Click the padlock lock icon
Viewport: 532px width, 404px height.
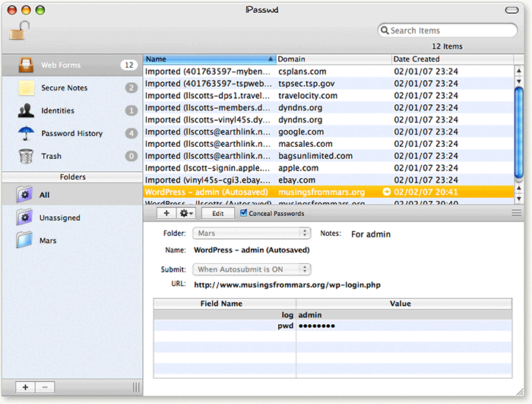(19, 30)
